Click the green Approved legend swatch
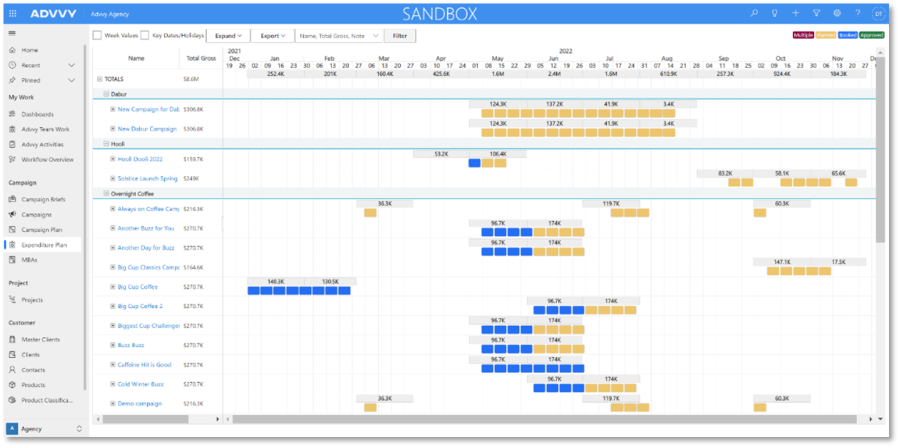This screenshot has width=900, height=448. (873, 35)
